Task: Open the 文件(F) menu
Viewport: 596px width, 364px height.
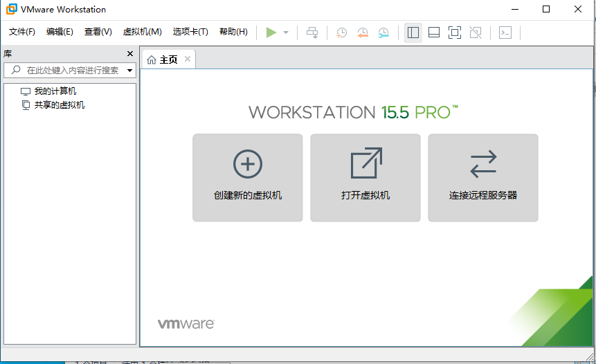Action: [22, 32]
